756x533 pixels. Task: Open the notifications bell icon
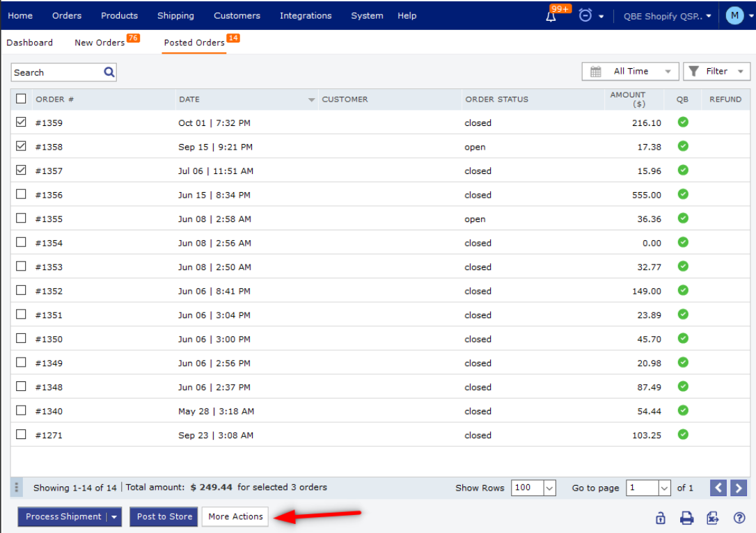(x=551, y=17)
